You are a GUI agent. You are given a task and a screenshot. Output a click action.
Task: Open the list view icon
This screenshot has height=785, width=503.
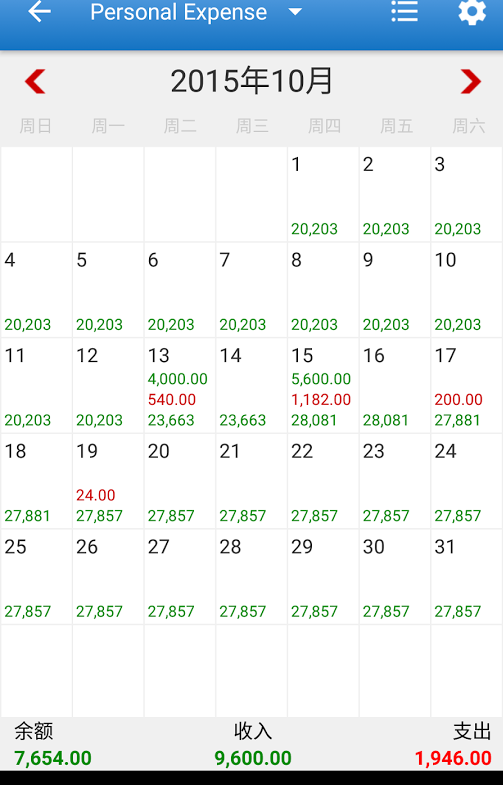pyautogui.click(x=404, y=11)
